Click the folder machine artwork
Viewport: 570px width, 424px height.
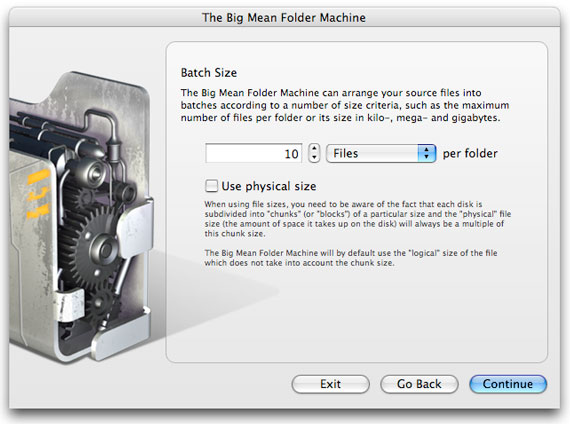[x=81, y=217]
